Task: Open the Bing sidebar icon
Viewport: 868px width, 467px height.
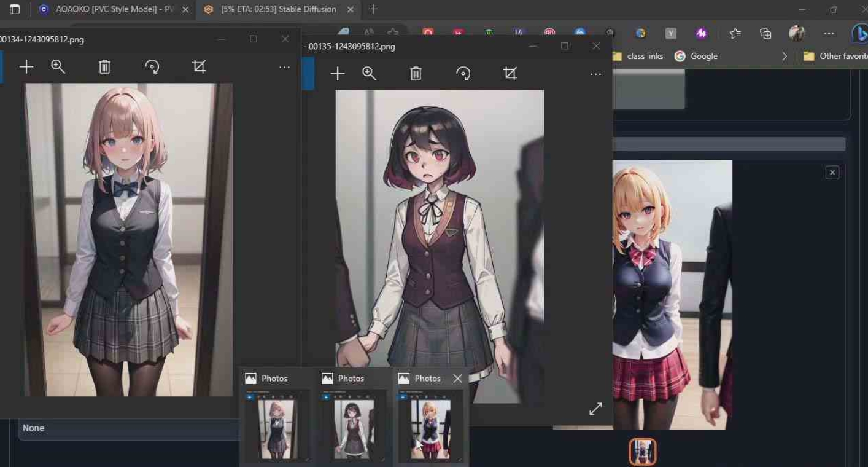Action: coord(859,34)
